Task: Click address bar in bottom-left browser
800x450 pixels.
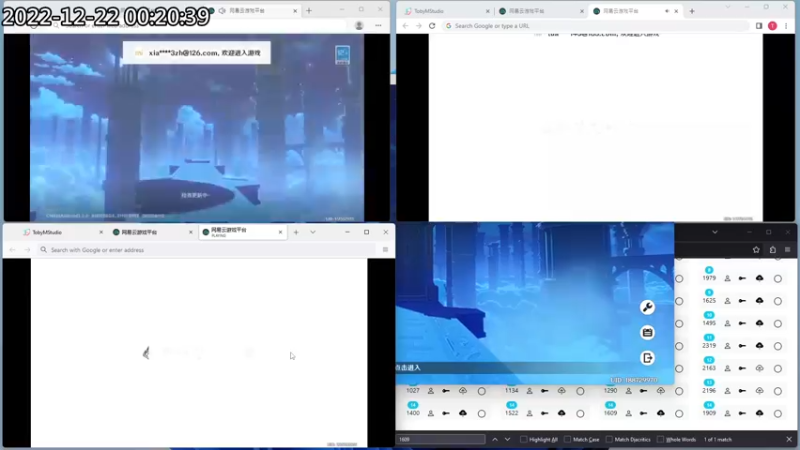Action: click(x=207, y=249)
